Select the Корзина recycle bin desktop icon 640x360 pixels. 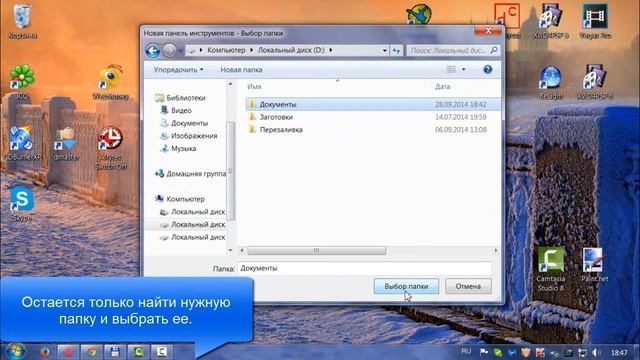(x=22, y=21)
